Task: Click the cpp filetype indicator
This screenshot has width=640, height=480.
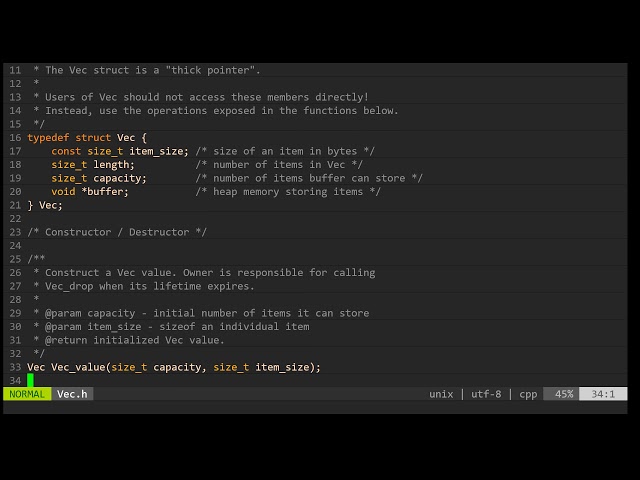Action: tap(528, 394)
